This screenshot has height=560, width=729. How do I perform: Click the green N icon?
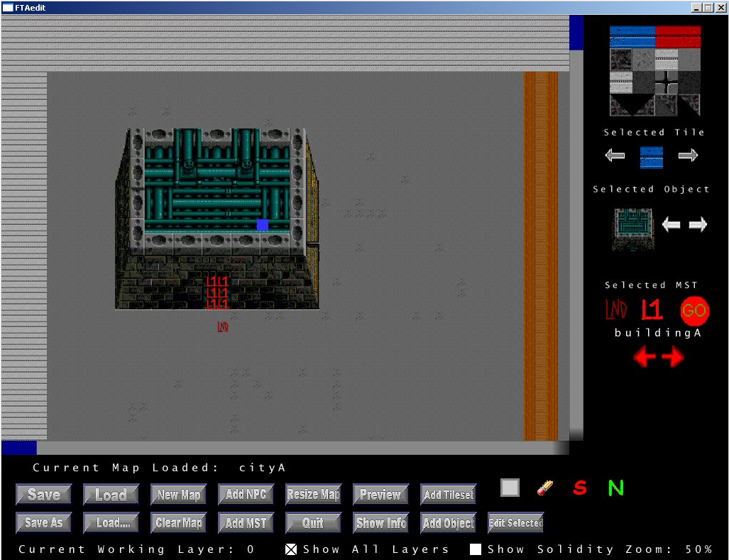(615, 488)
